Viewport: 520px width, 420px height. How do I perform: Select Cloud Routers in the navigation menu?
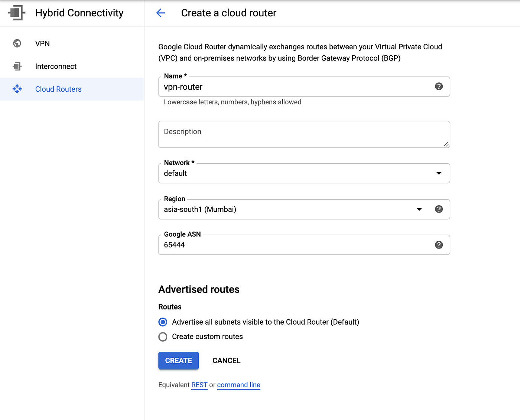click(58, 89)
